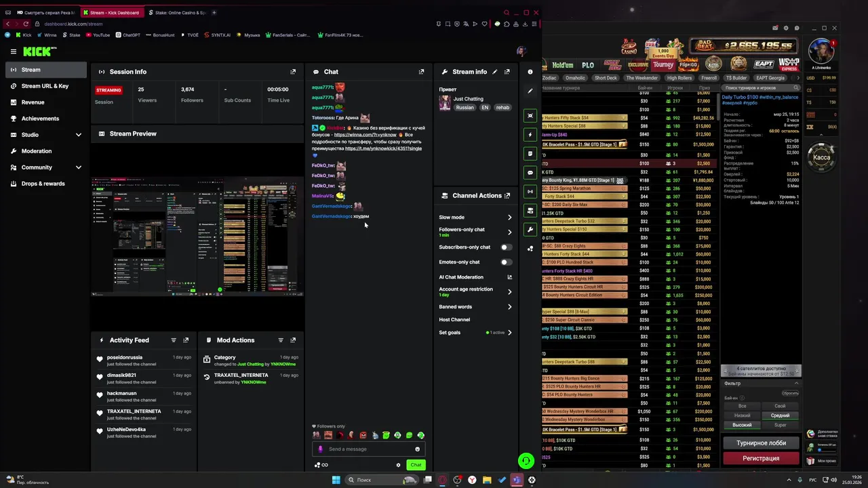Toggle Subscribers-only chat switch
This screenshot has width=868, height=488.
pyautogui.click(x=506, y=247)
